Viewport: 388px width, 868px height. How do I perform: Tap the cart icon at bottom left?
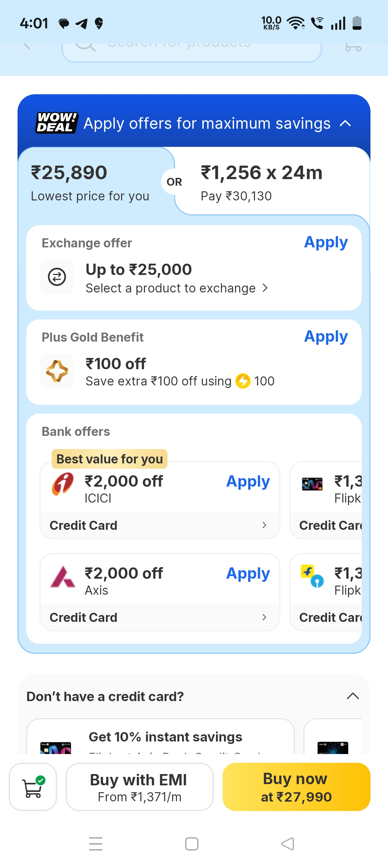[x=33, y=787]
